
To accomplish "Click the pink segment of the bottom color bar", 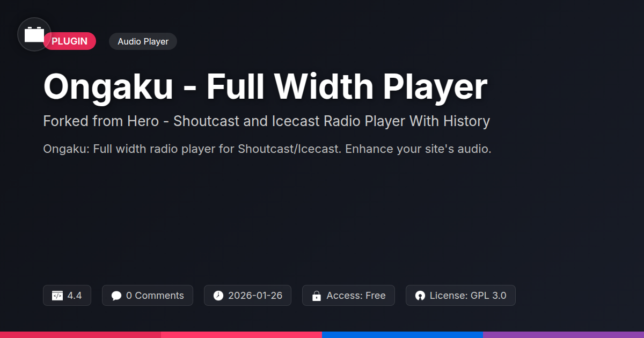I will pyautogui.click(x=241, y=335).
